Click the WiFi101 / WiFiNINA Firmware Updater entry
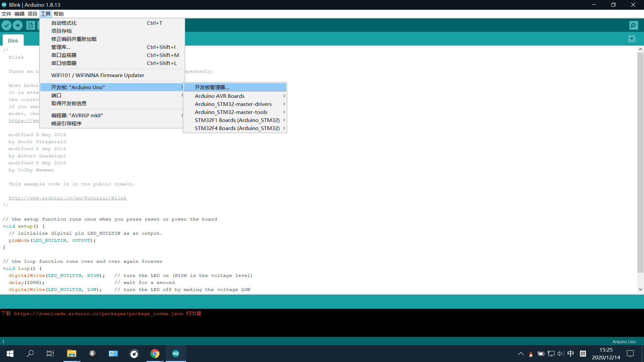This screenshot has height=362, width=644. click(97, 75)
